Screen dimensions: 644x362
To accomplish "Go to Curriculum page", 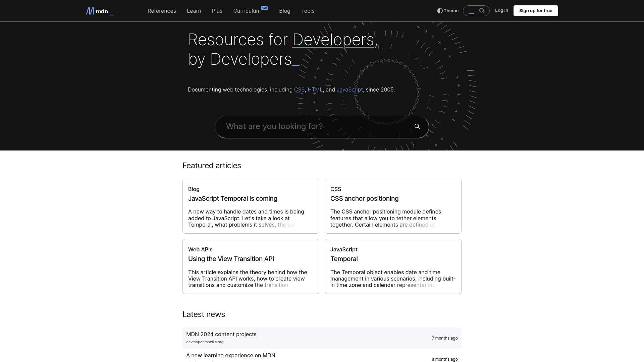I will click(247, 11).
